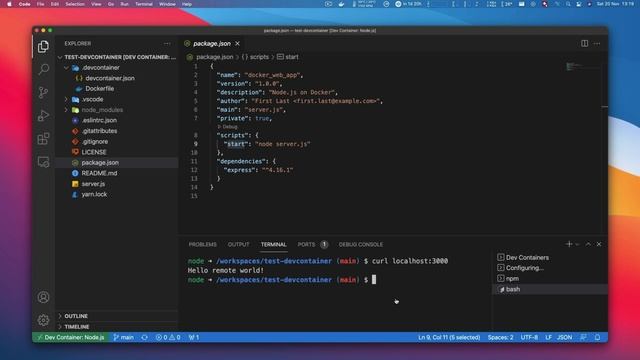Open the Manage gear icon
640x360 pixels.
[x=43, y=320]
